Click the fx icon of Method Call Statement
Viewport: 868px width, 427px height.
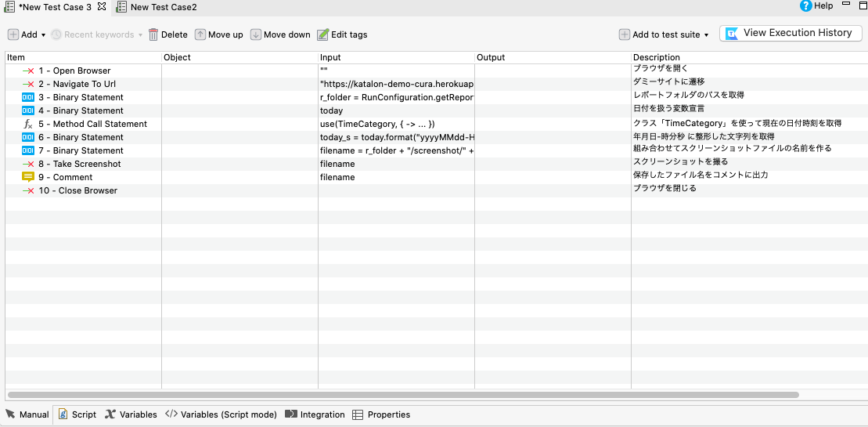pos(29,124)
